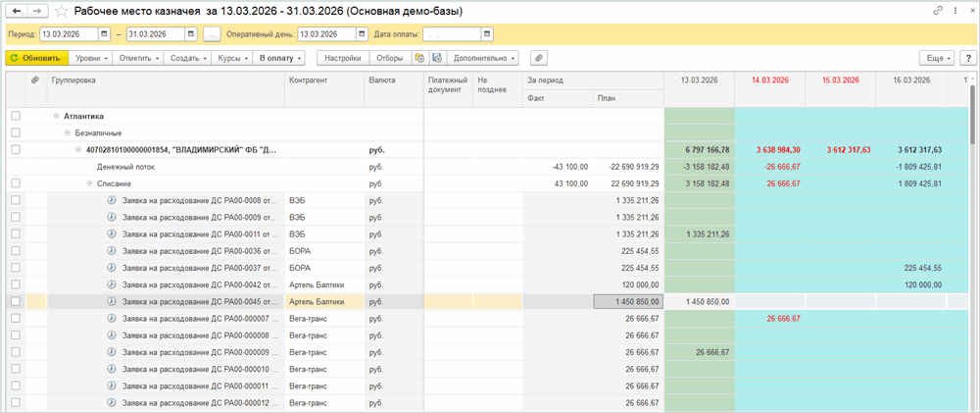Click the Настройки button
This screenshot has height=413, width=980.
pos(341,58)
